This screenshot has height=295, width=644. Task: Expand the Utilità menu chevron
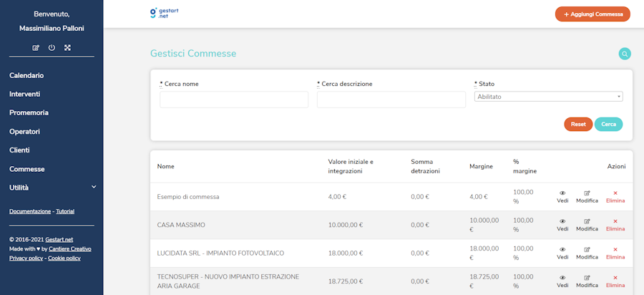[94, 187]
